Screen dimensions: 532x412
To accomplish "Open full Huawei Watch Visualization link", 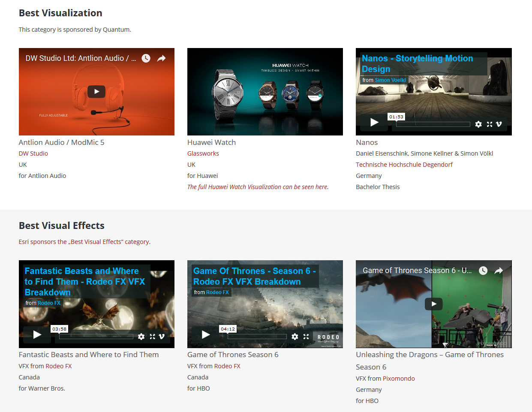I will click(x=258, y=187).
